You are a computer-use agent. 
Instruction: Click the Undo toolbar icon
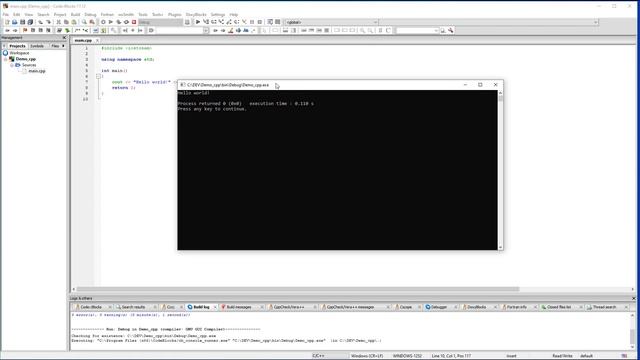point(40,22)
